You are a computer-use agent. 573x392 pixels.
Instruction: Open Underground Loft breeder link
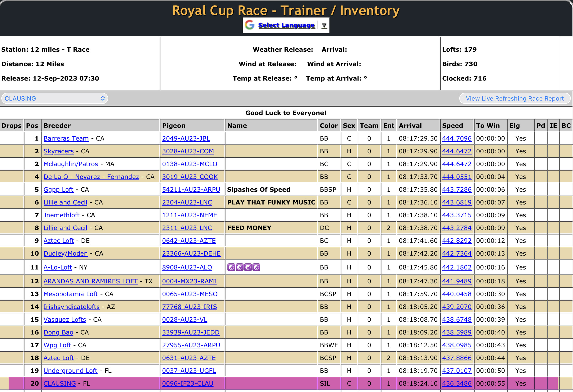point(70,371)
